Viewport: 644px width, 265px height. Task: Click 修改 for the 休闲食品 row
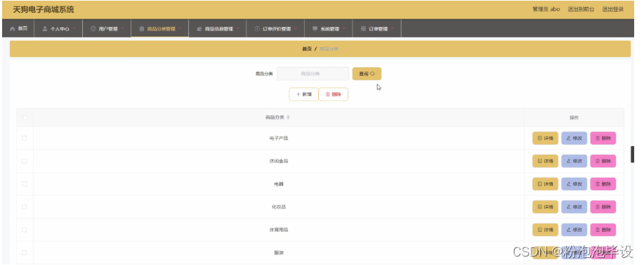point(574,161)
